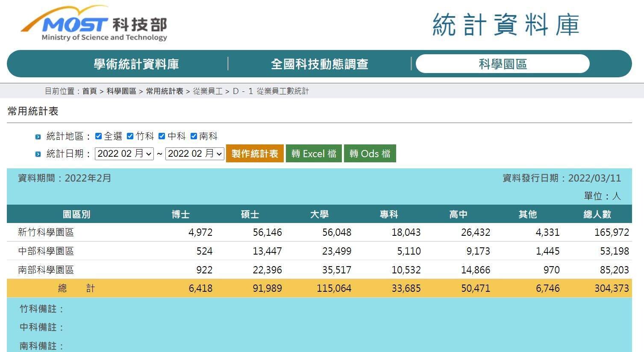The height and width of the screenshot is (352, 644).
Task: Click the 製作統計表 button
Action: [x=254, y=153]
